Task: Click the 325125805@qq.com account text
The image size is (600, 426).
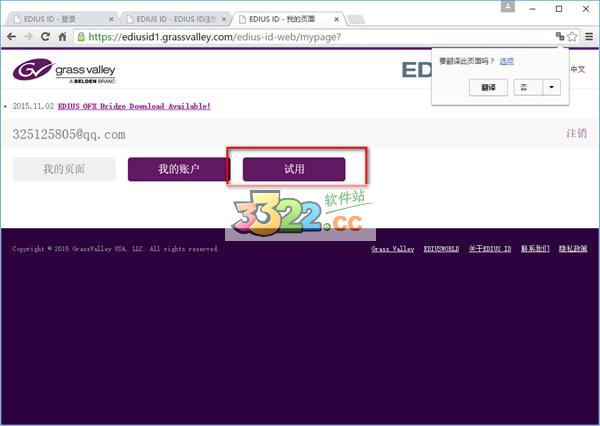Action: 69,134
